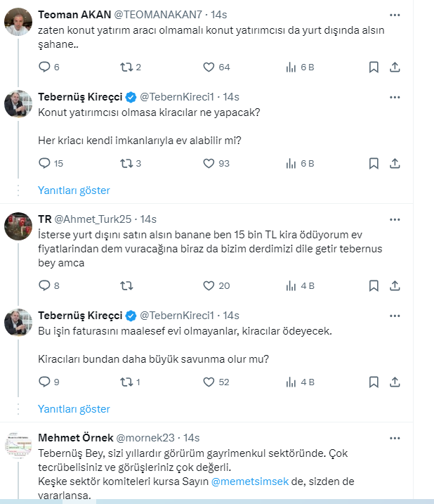
Task: Click Teoman AKAN's profile picture
Action: click(x=18, y=22)
